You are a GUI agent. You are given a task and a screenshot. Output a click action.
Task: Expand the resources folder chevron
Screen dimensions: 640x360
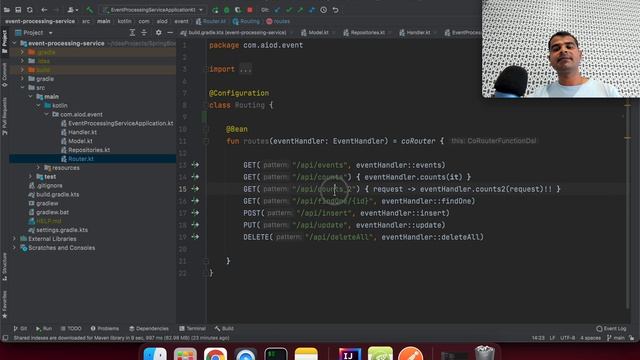click(x=39, y=168)
